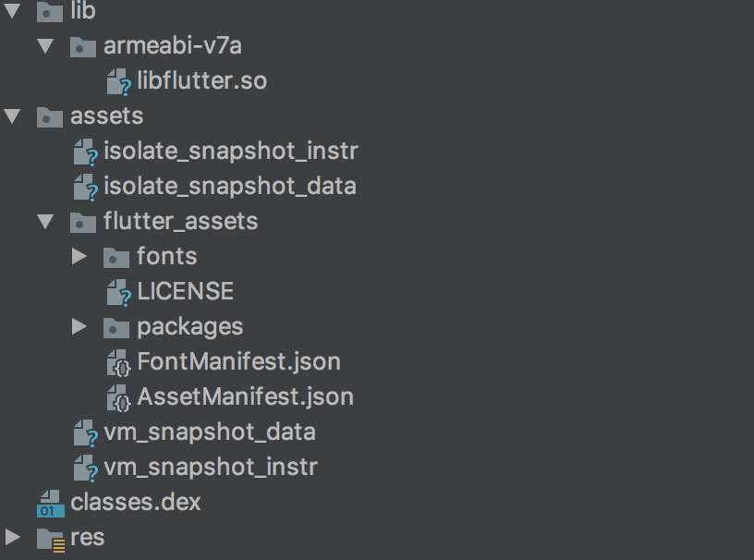The width and height of the screenshot is (754, 560).
Task: Click the AssetManifest.json file icon
Action: [118, 397]
